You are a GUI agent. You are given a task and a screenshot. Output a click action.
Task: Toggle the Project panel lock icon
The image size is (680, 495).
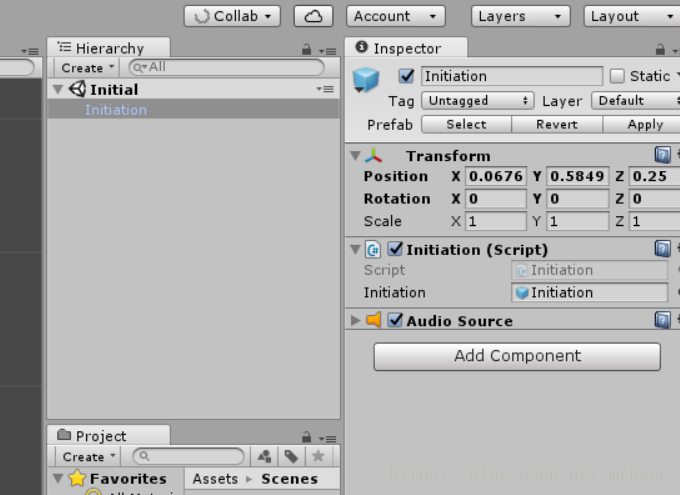[307, 437]
